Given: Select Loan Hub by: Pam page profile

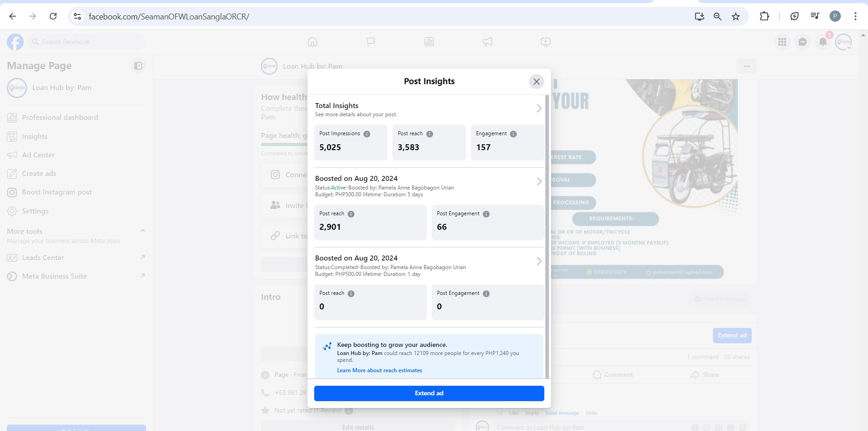Looking at the screenshot, I should (76, 88).
